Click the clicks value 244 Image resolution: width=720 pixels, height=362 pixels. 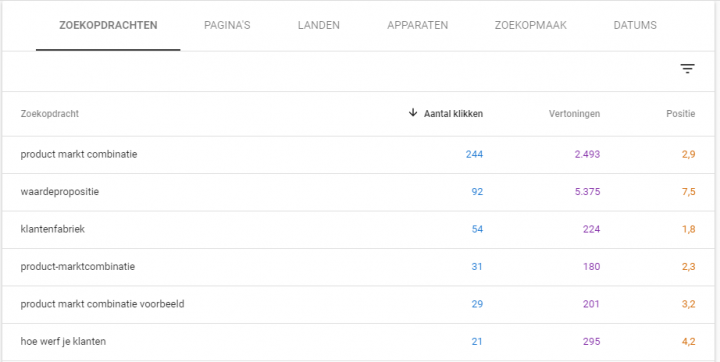[x=474, y=154]
